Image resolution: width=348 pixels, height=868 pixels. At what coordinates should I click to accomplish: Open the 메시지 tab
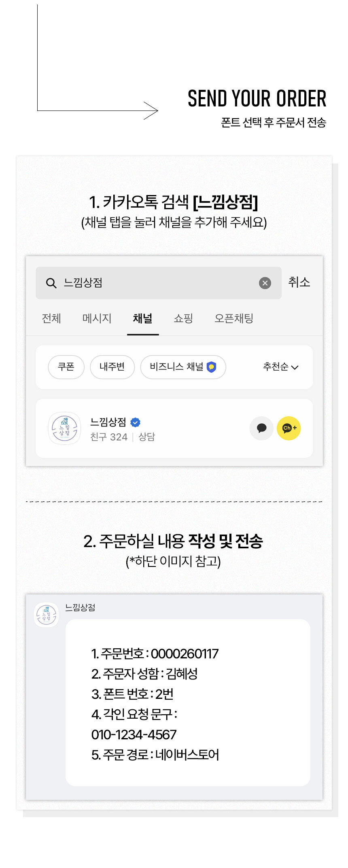pyautogui.click(x=97, y=318)
